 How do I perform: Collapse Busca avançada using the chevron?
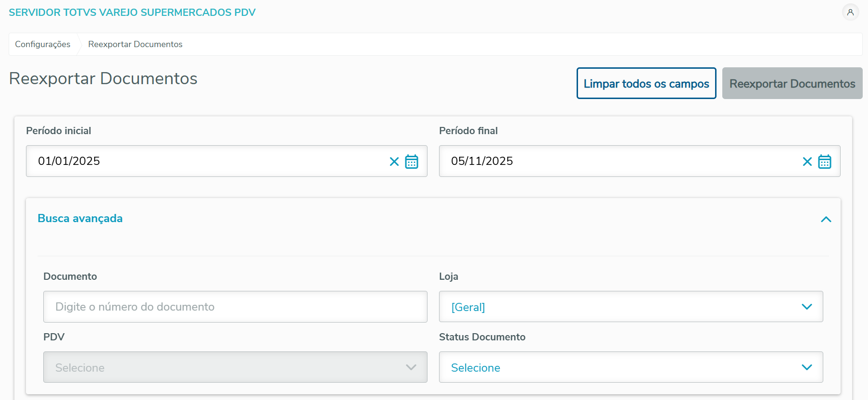[x=826, y=219]
